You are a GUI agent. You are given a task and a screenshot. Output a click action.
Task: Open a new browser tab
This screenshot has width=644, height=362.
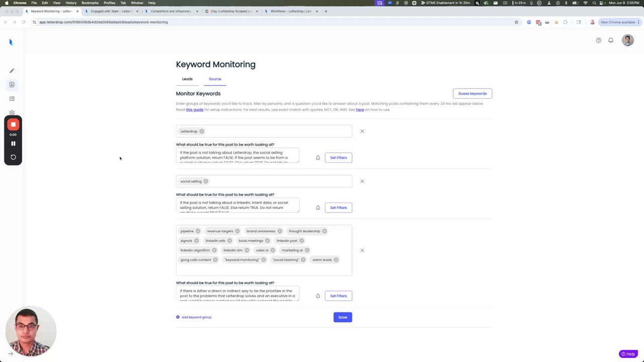[x=326, y=11]
